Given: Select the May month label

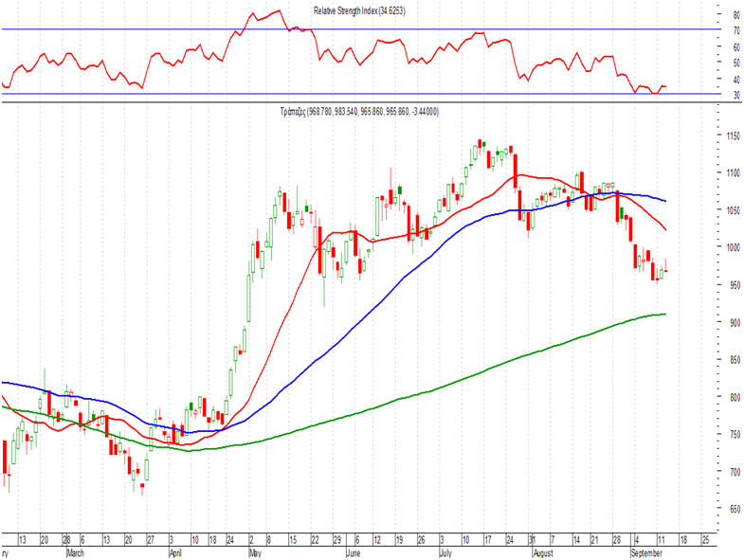Looking at the screenshot, I should pos(255,552).
